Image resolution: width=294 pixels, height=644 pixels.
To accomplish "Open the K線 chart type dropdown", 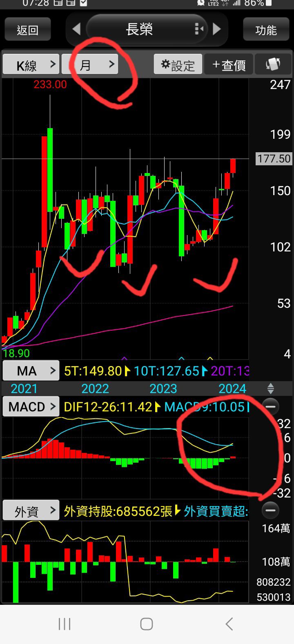I will click(31, 64).
